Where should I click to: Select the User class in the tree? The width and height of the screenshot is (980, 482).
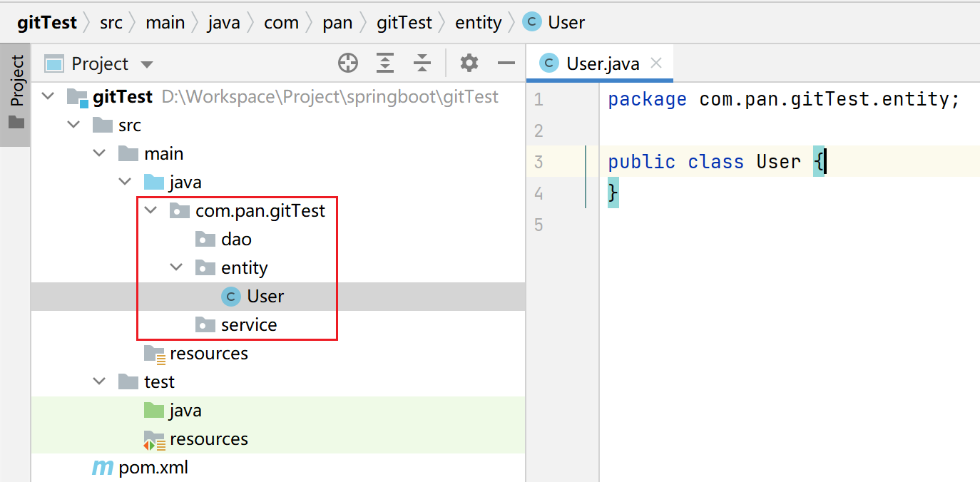coord(265,297)
